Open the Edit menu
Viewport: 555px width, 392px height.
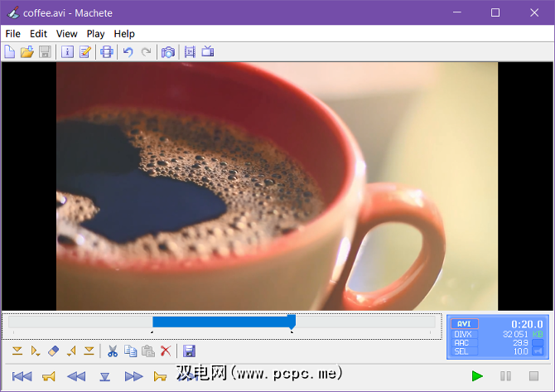click(x=38, y=34)
